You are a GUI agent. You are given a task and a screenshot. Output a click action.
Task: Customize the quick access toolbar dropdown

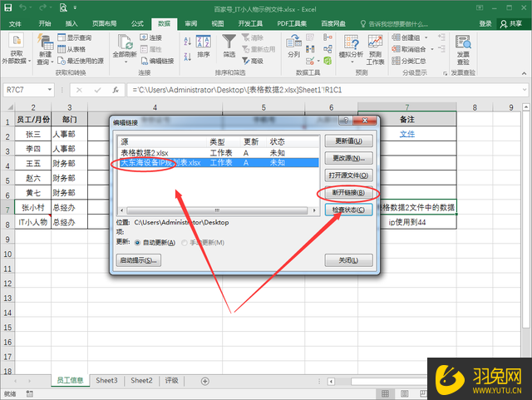pyautogui.click(x=75, y=7)
